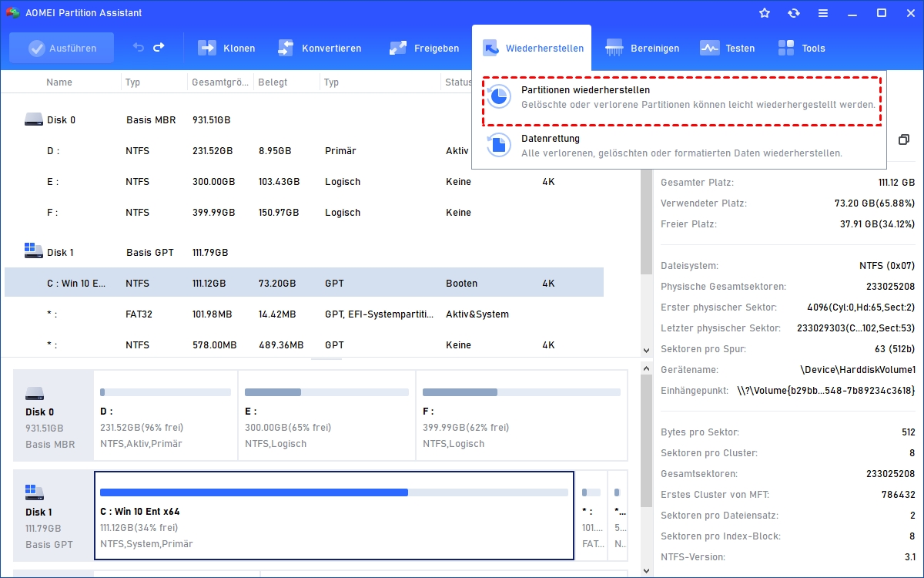Sort by the first Typ column header
924x578 pixels.
coord(133,82)
